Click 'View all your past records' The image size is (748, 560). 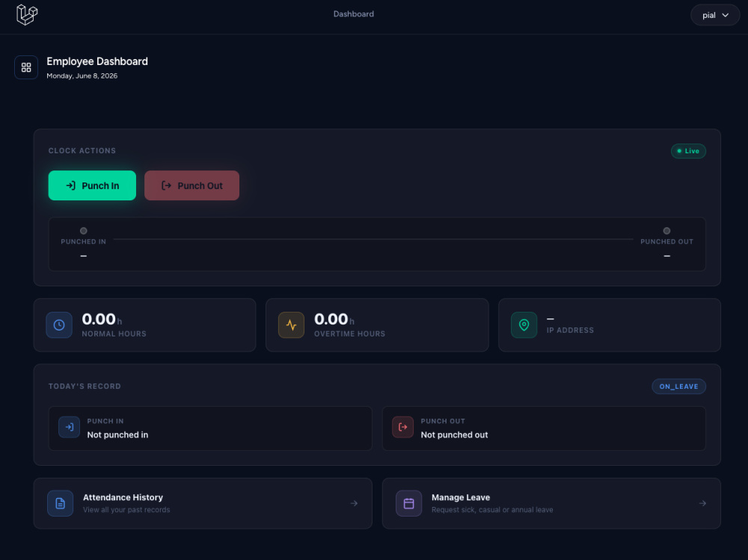click(126, 509)
